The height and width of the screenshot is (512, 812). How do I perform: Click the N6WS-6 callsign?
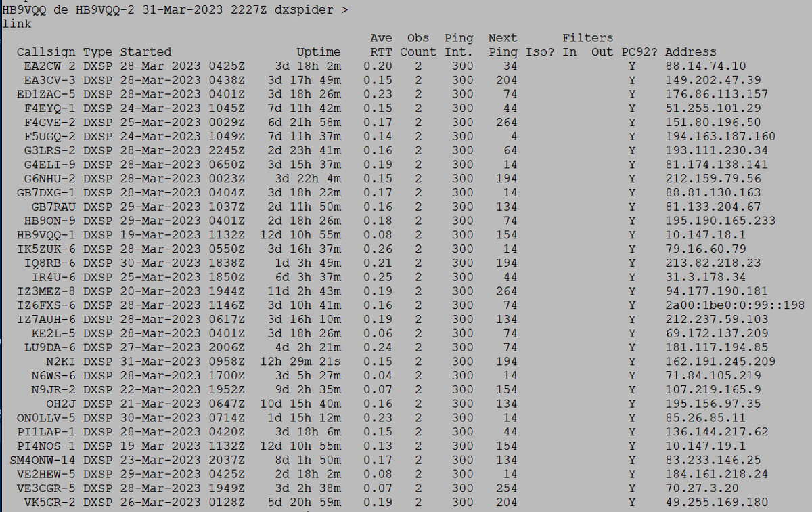54,375
